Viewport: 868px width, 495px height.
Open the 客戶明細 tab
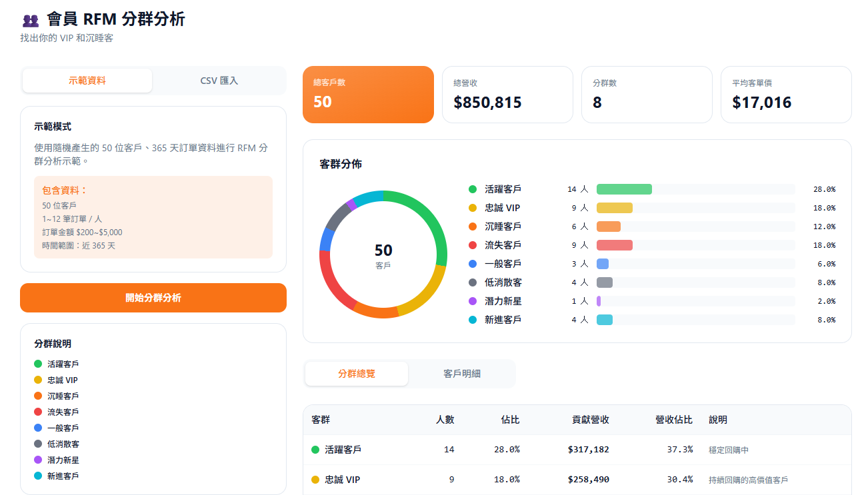coord(461,374)
